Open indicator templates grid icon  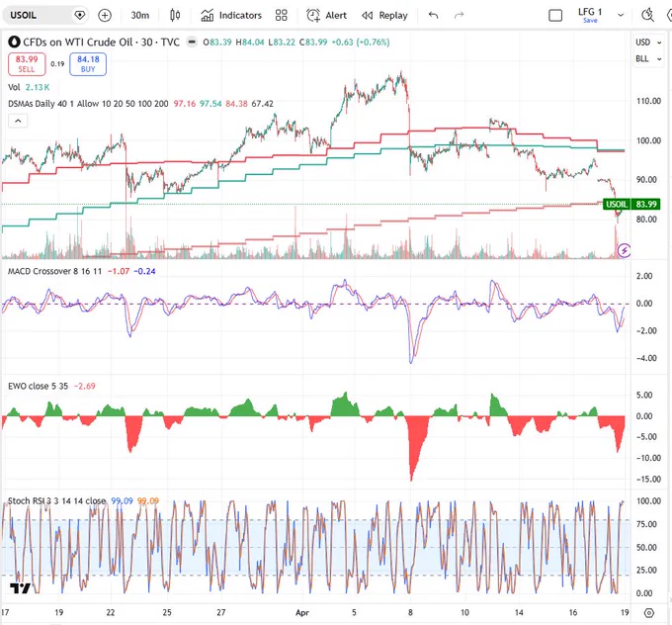coord(281,16)
